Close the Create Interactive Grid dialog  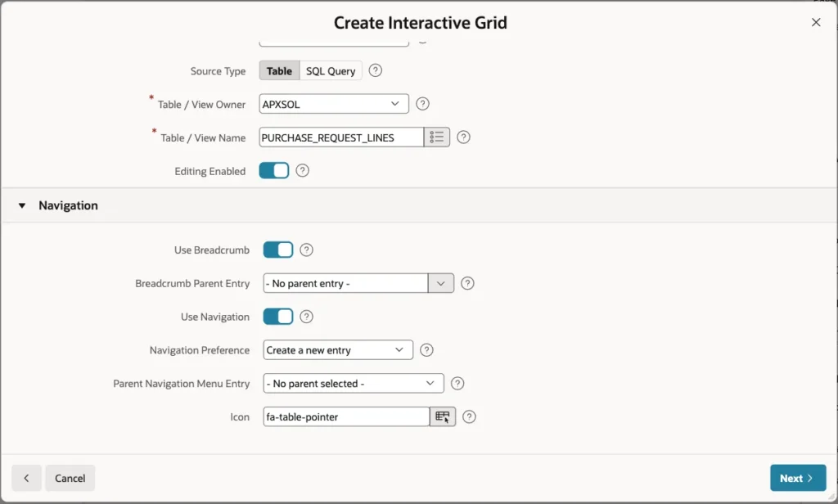816,22
